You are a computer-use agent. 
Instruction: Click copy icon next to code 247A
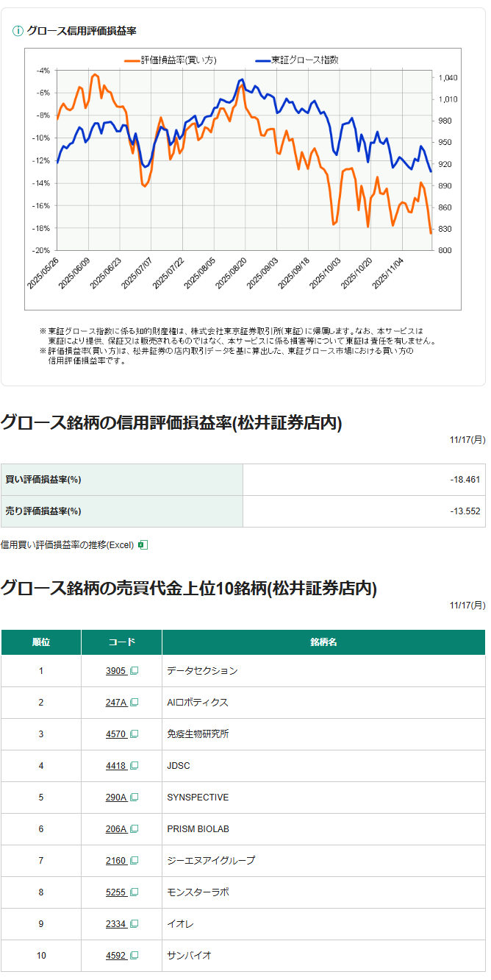[x=135, y=703]
